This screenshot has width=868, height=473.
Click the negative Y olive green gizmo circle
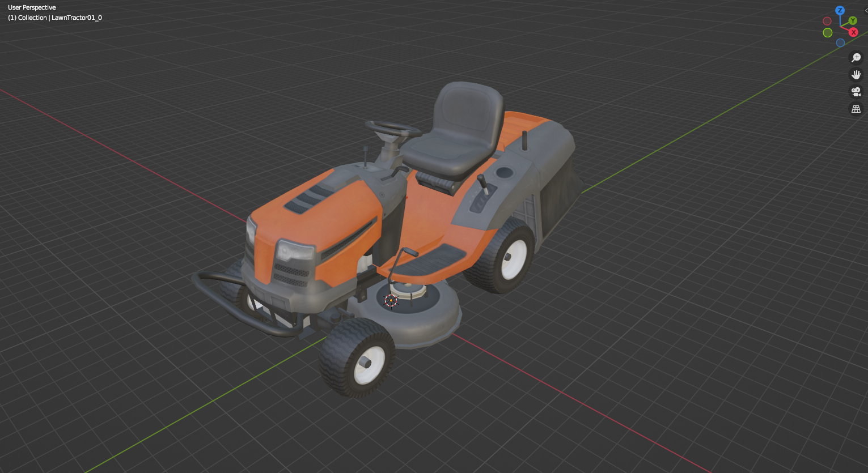828,33
